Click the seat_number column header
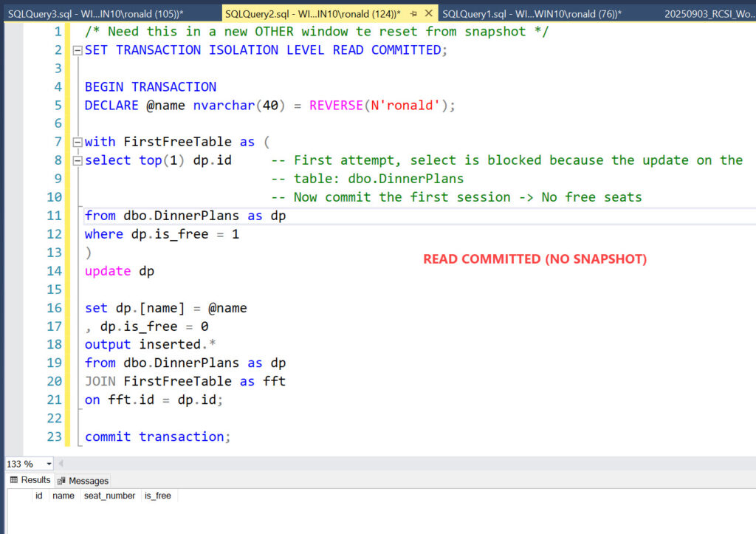The width and height of the screenshot is (756, 534). pyautogui.click(x=109, y=496)
